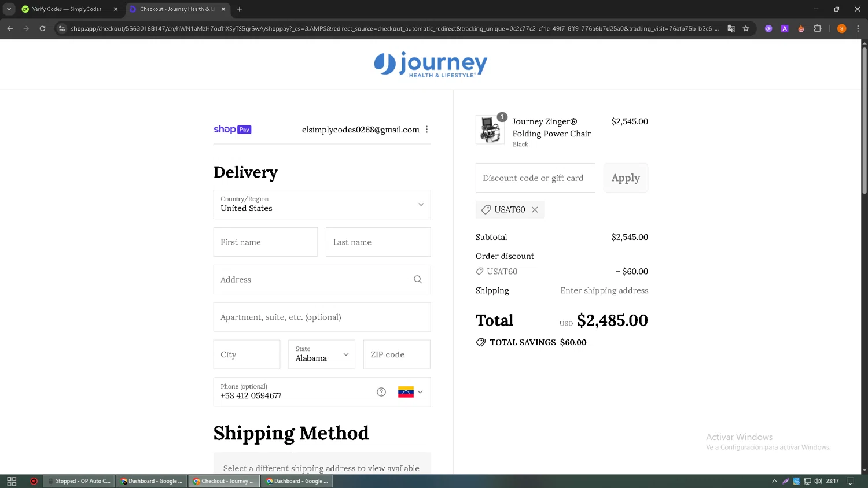
Task: Reload the checkout page
Action: pos(42,28)
